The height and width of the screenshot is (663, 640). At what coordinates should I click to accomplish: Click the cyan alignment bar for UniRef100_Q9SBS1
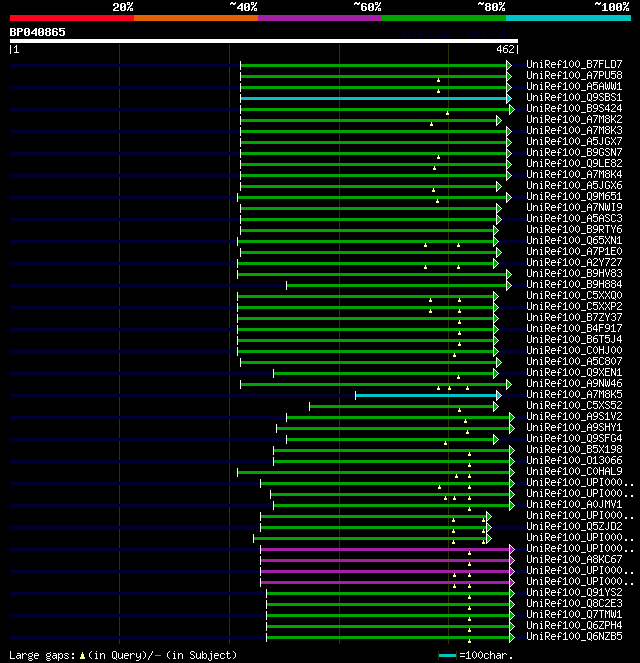point(374,99)
